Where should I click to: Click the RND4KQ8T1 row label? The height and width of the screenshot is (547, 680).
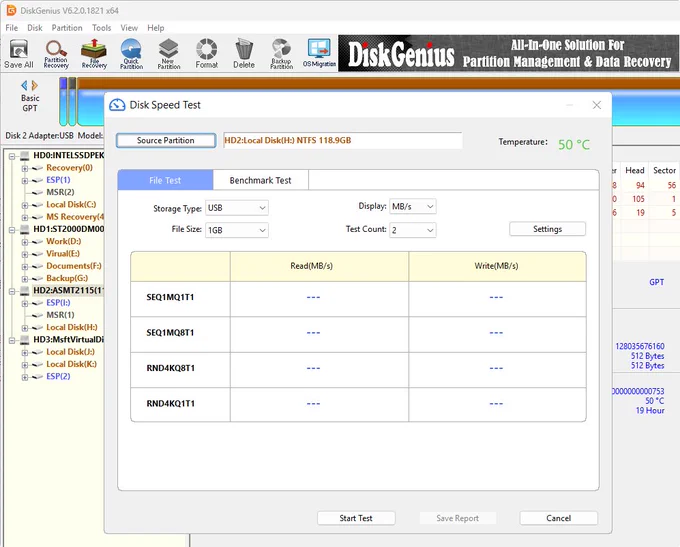(170, 368)
